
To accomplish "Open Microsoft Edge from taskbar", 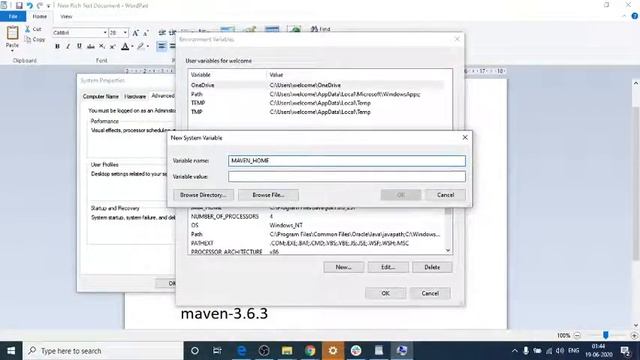I will (x=242, y=351).
